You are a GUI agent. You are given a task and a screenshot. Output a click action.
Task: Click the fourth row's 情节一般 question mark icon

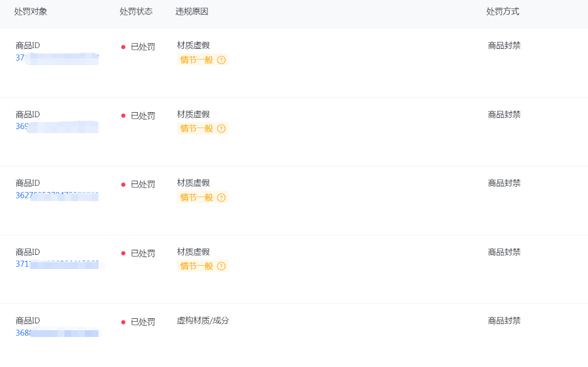tap(221, 266)
